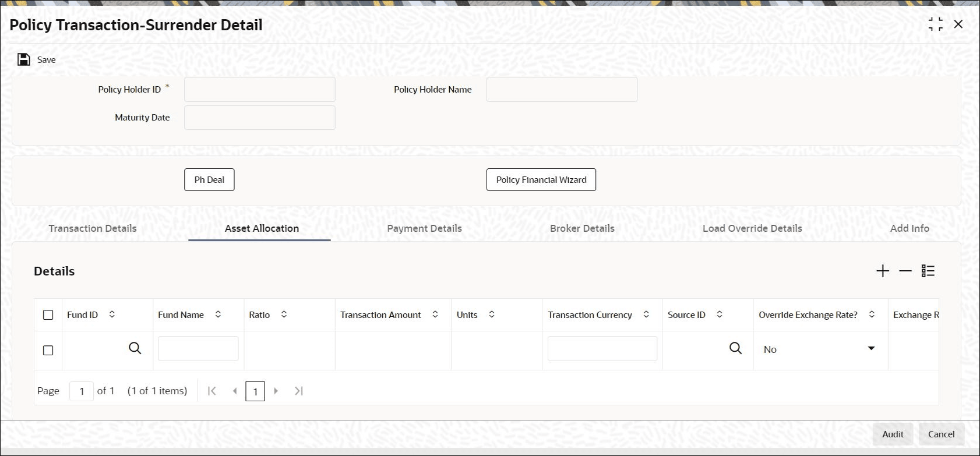
Task: Click the Fund Name cell input
Action: click(x=198, y=348)
